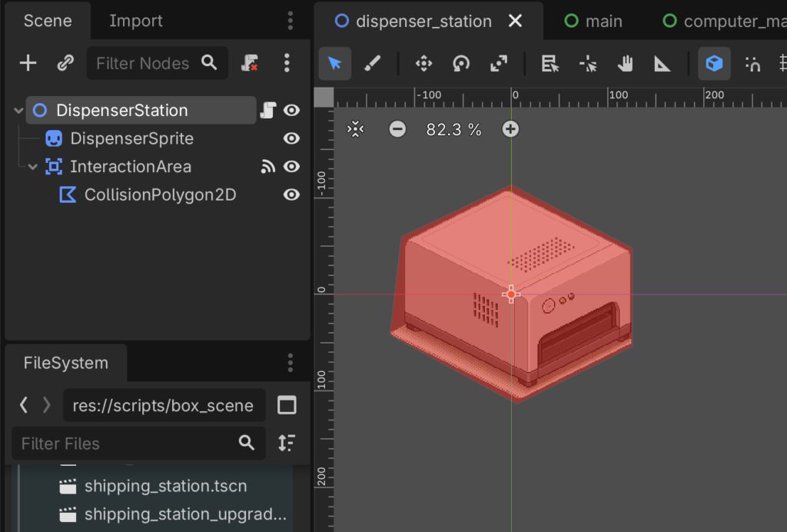787x532 pixels.
Task: Click the DispenserSprite node type icon
Action: coord(54,138)
